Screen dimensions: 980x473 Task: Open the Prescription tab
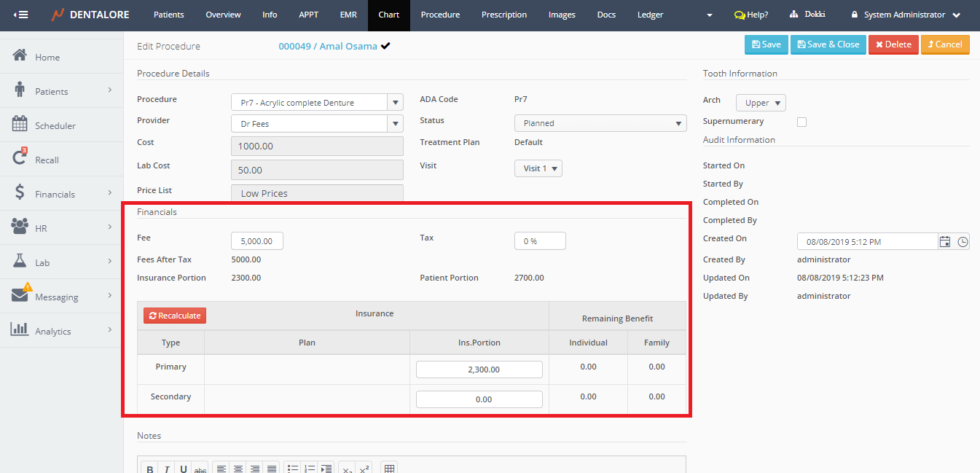[503, 15]
